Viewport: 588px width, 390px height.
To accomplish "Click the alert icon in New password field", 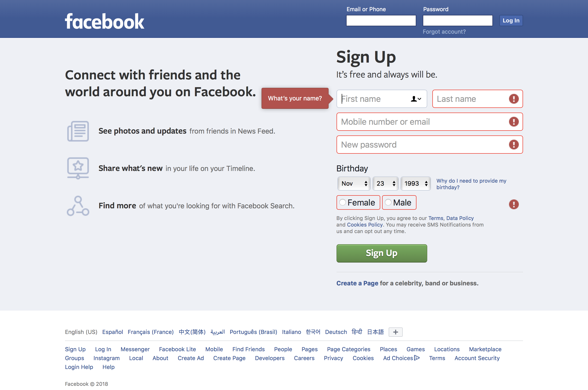I will [x=514, y=145].
